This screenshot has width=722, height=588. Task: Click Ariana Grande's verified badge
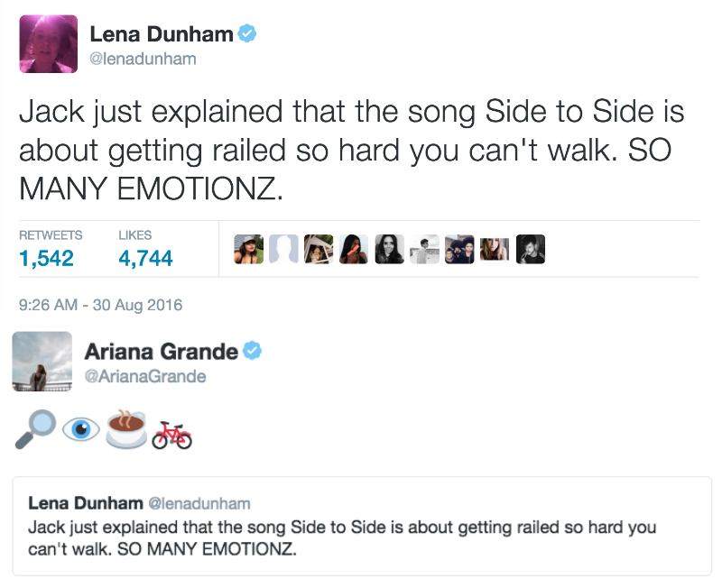[x=252, y=351]
